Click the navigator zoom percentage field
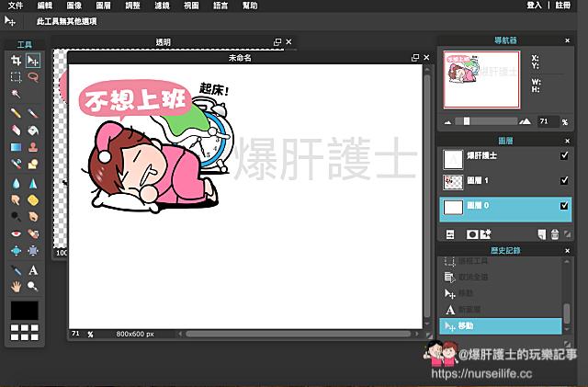The width and height of the screenshot is (588, 387). (x=548, y=121)
